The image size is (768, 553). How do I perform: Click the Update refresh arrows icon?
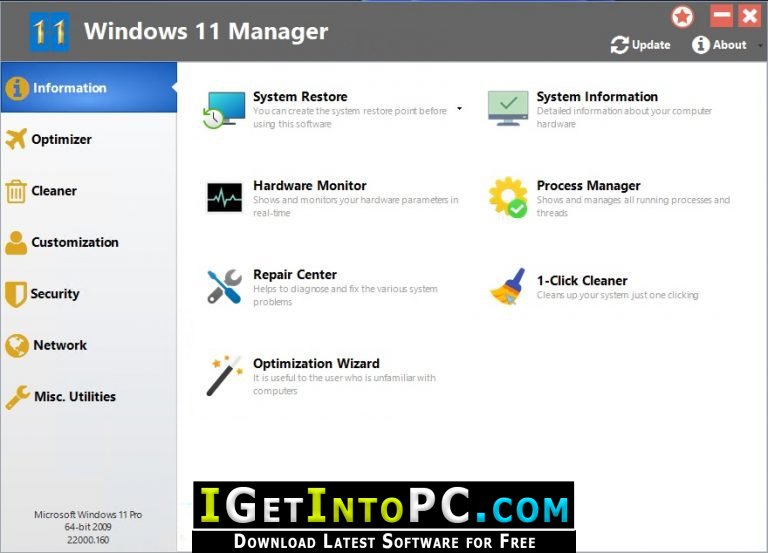pos(620,45)
